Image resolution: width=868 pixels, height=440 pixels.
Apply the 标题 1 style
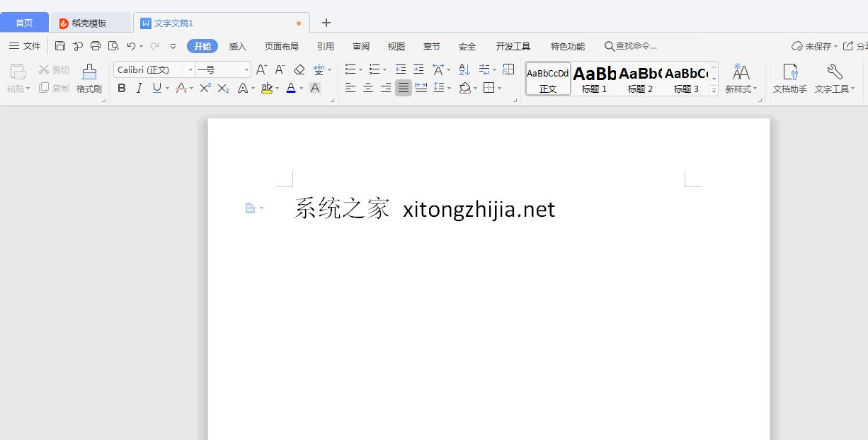pos(594,78)
